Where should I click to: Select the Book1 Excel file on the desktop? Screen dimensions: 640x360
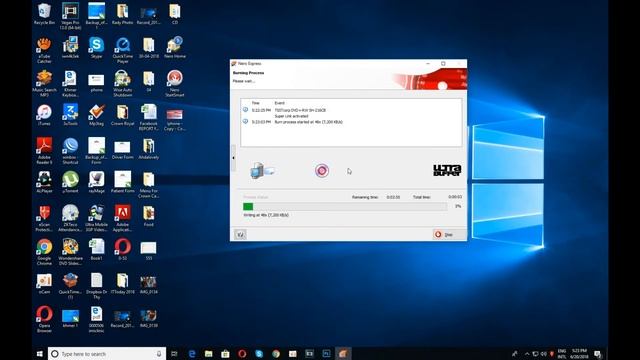96,250
